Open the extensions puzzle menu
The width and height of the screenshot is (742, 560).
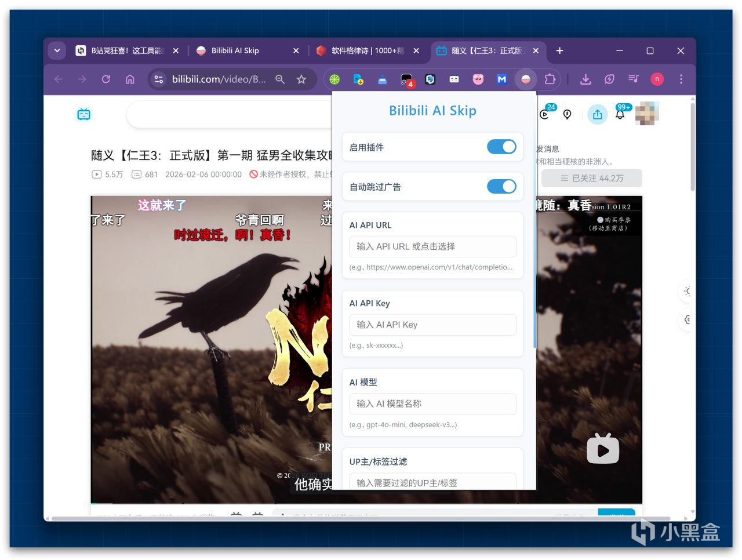click(550, 79)
